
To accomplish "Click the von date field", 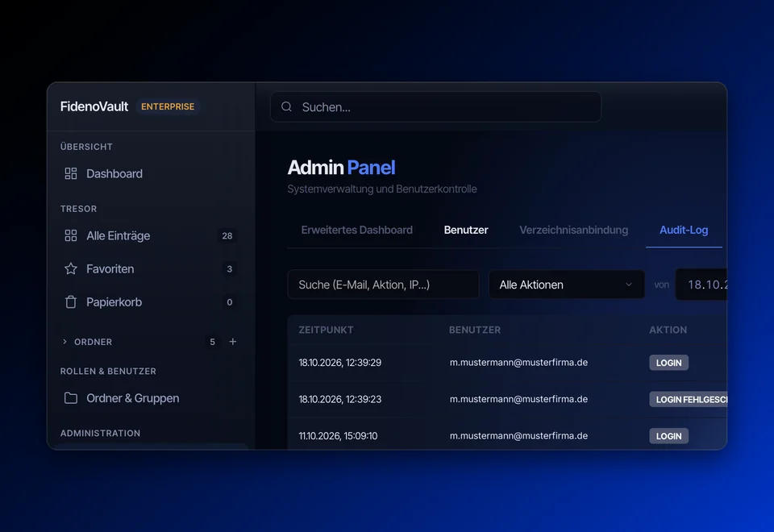I will [x=701, y=285].
